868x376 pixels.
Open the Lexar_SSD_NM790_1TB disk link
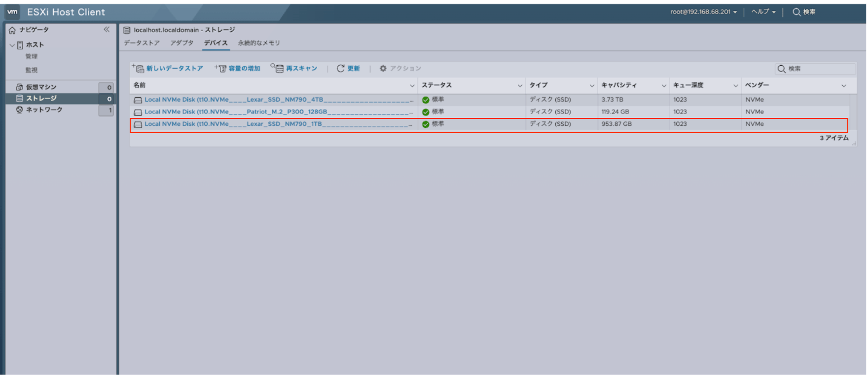[279, 124]
